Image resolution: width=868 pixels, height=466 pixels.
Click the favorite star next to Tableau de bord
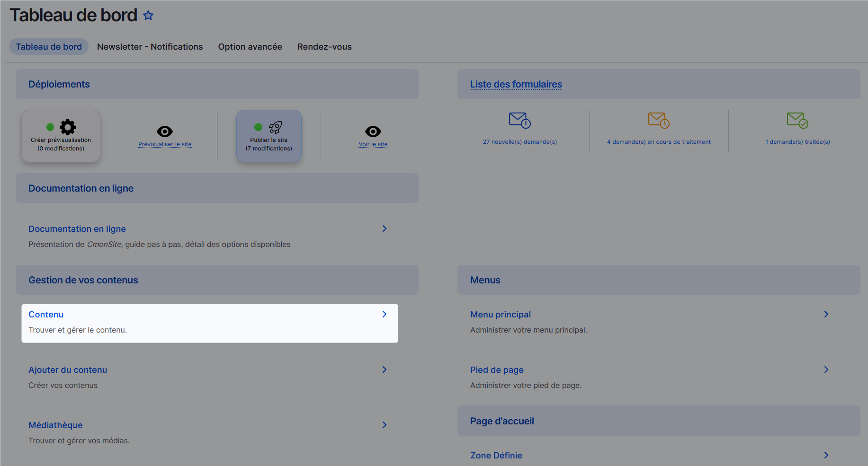148,16
